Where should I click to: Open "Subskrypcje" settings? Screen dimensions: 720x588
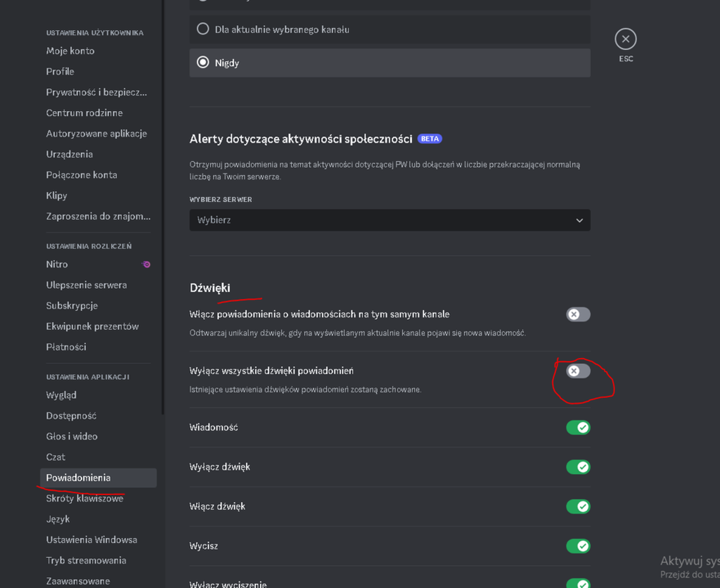tap(72, 306)
